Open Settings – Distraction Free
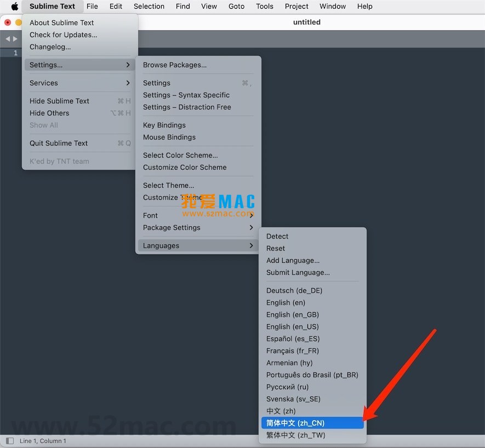The height and width of the screenshot is (448, 485). 198,107
